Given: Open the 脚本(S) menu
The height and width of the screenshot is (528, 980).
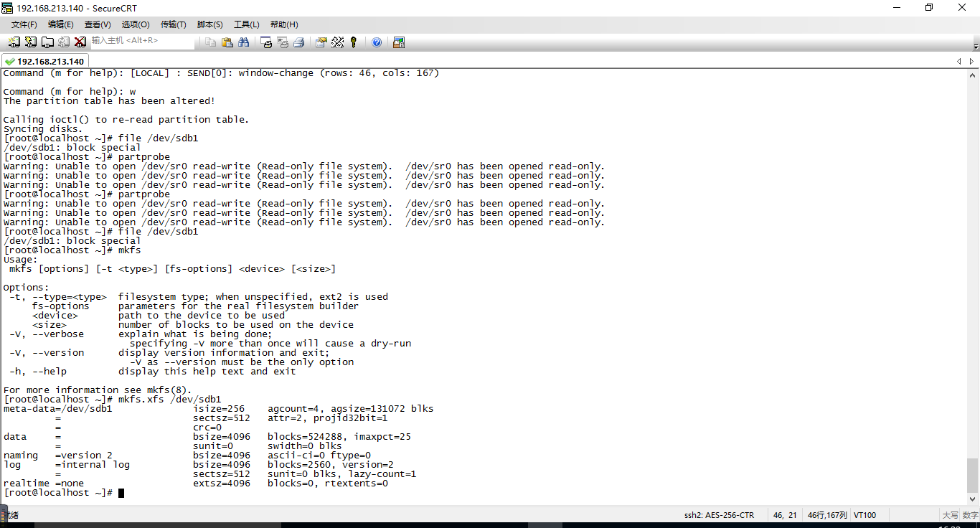Looking at the screenshot, I should coord(209,24).
